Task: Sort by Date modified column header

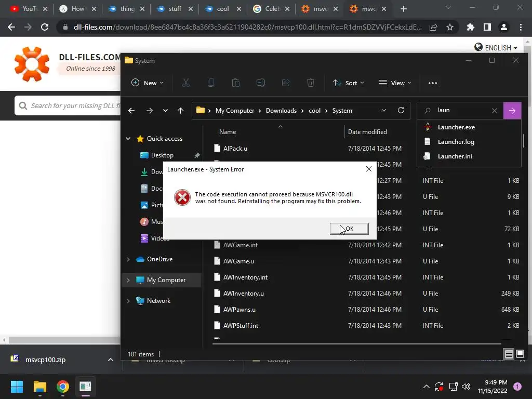Action: point(367,132)
